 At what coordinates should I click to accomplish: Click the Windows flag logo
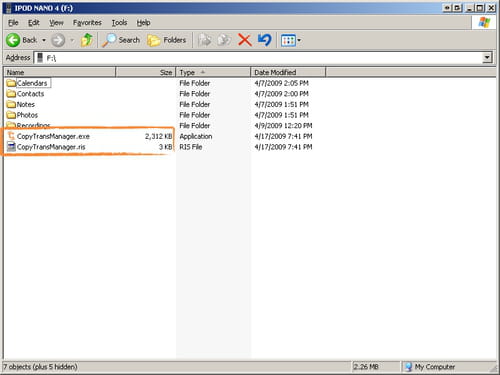(x=484, y=23)
